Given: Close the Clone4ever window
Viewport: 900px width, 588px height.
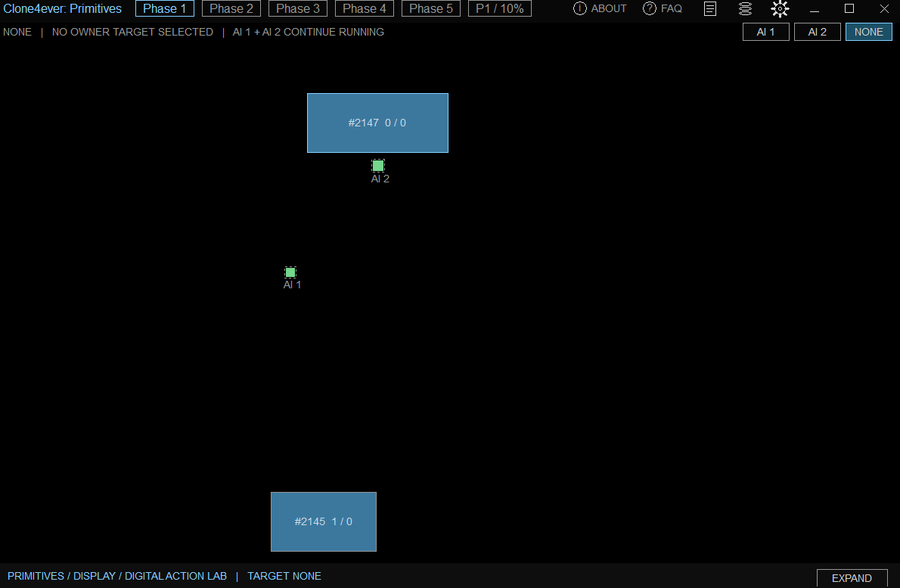Looking at the screenshot, I should (885, 9).
